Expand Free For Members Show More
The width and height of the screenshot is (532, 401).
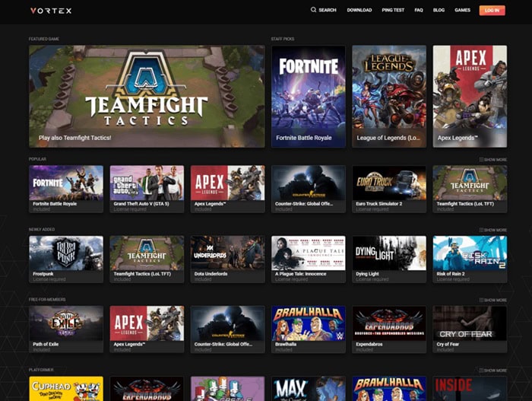(492, 301)
